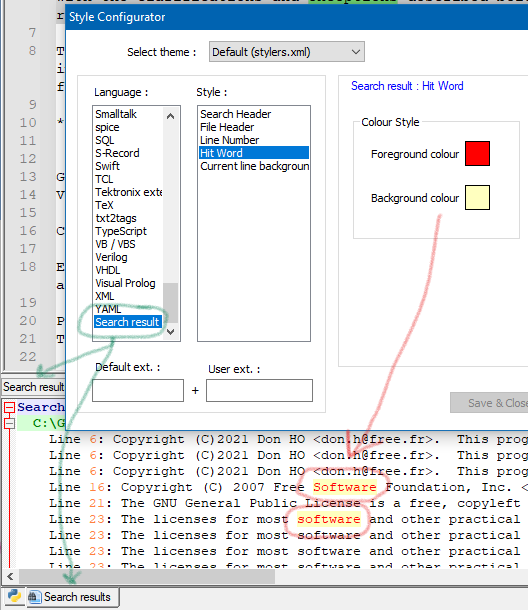Click line number 13 in editor margin

point(28,177)
